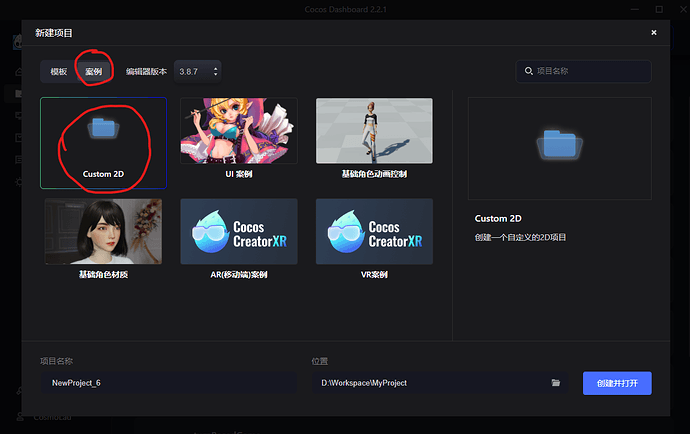690x434 pixels.
Task: Click the folder icon in preview panel
Action: (x=559, y=144)
